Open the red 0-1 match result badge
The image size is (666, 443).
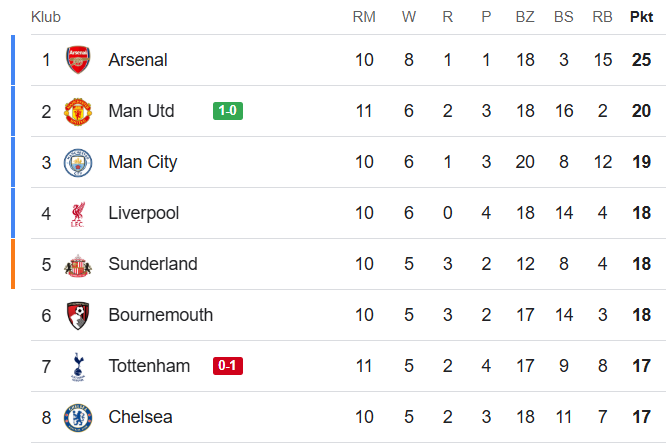[x=227, y=366]
